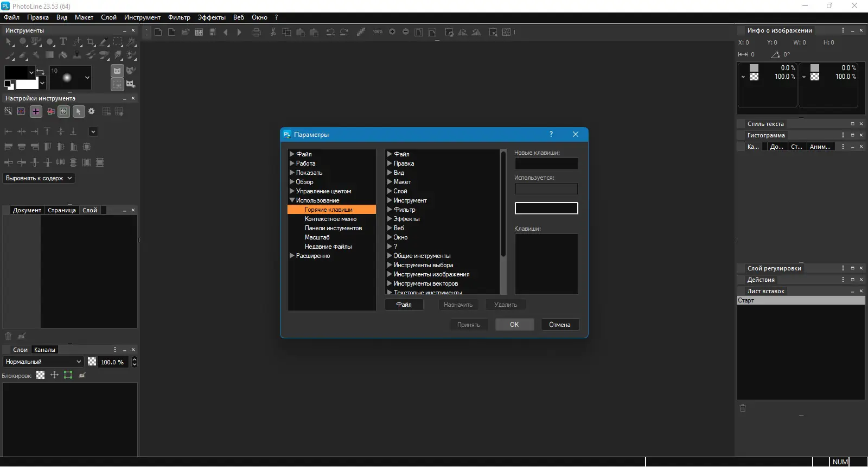Zoom out with the minus magnifier icon
This screenshot has width=868, height=467.
[406, 32]
